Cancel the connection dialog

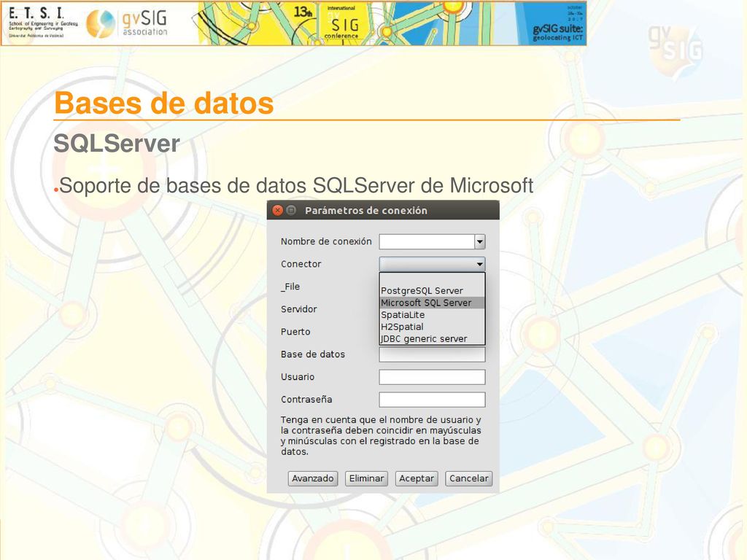pyautogui.click(x=469, y=478)
